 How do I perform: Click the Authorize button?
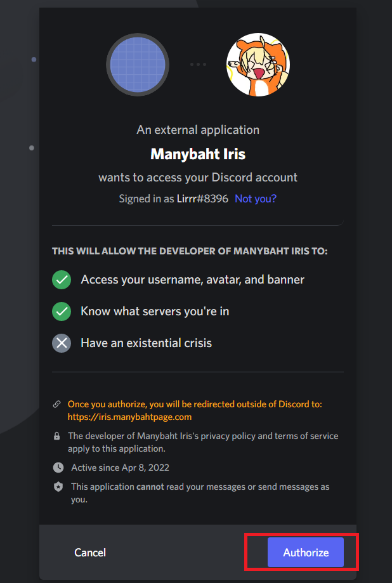305,552
